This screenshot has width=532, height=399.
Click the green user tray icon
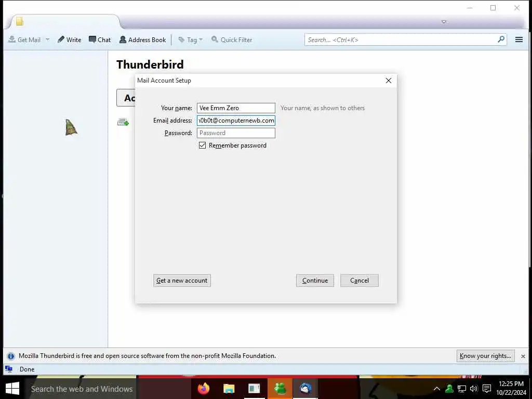pos(449,389)
